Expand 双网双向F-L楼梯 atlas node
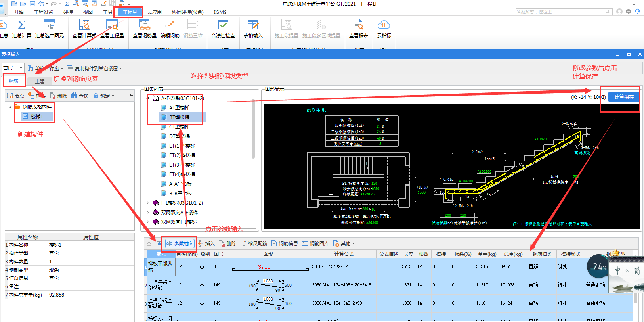The image size is (644, 322). point(148,222)
